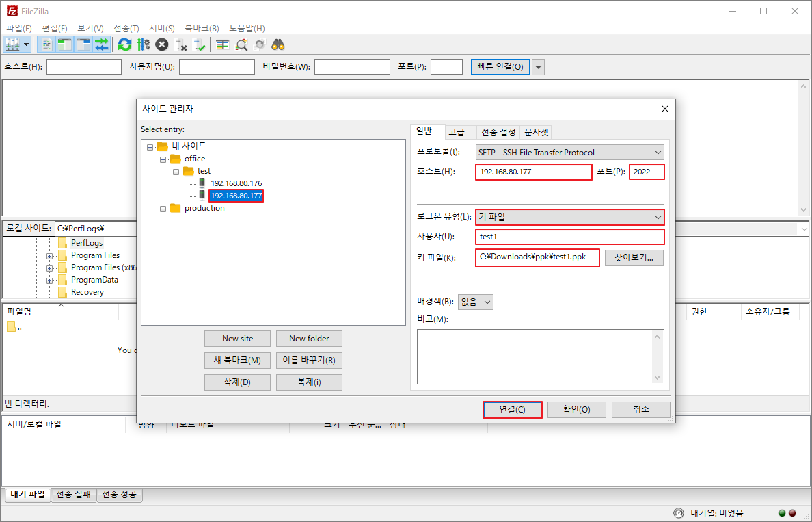Click the 찾아보기... browse button
This screenshot has width=812, height=522.
pos(634,258)
